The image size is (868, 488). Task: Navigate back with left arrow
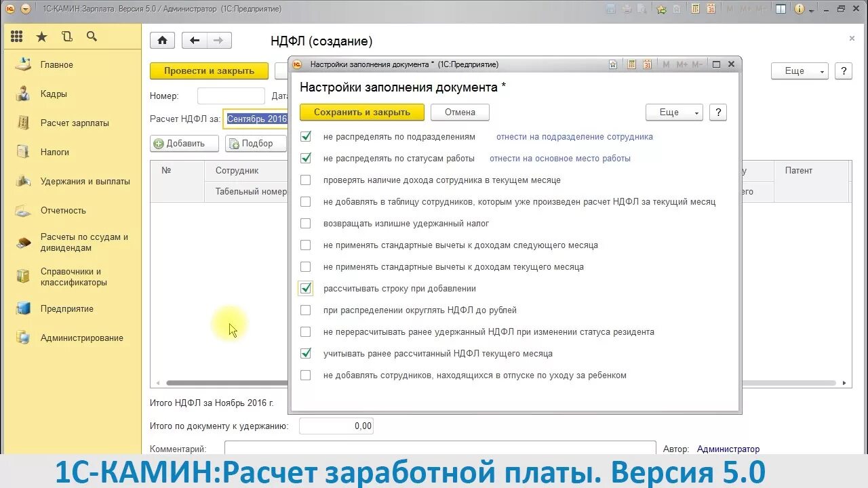pos(195,41)
